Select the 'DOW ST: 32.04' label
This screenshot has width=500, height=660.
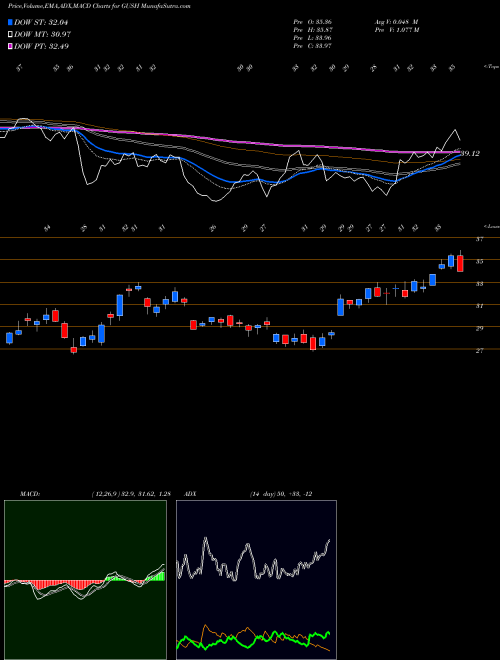41,22
